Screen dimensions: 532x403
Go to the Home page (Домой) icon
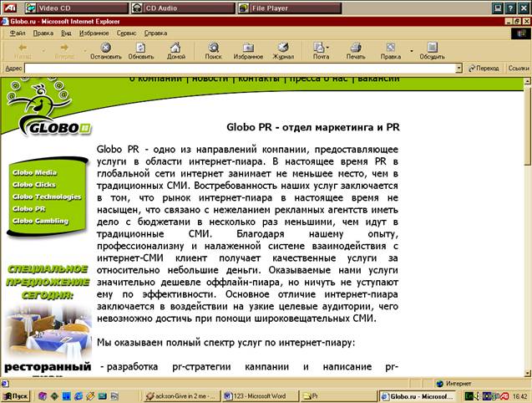click(x=175, y=50)
